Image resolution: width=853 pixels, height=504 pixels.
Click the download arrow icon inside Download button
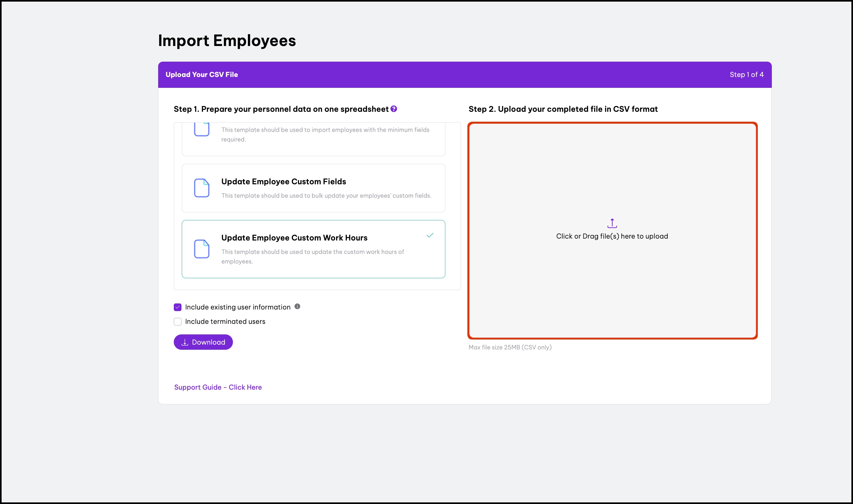[x=185, y=342]
